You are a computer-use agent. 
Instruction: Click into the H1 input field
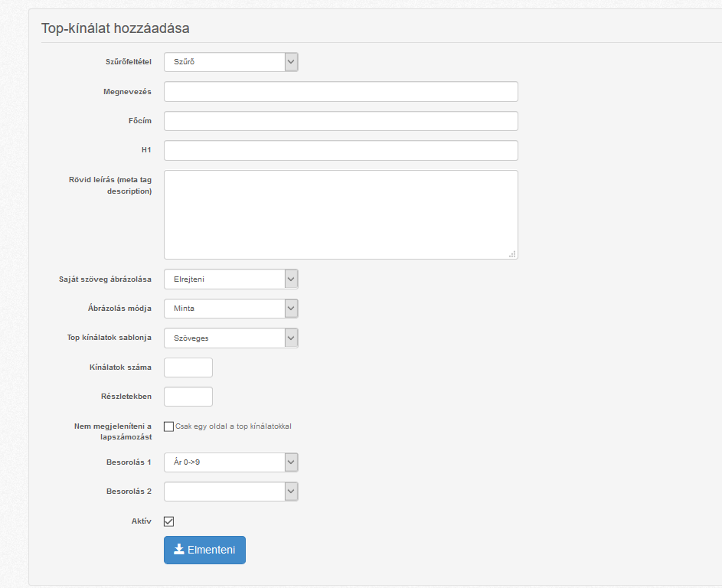click(341, 151)
